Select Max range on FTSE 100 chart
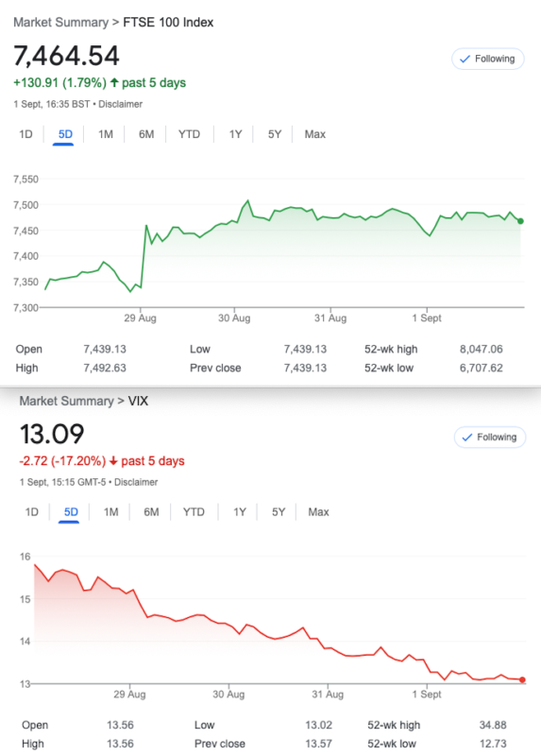The height and width of the screenshot is (756, 541). tap(315, 134)
